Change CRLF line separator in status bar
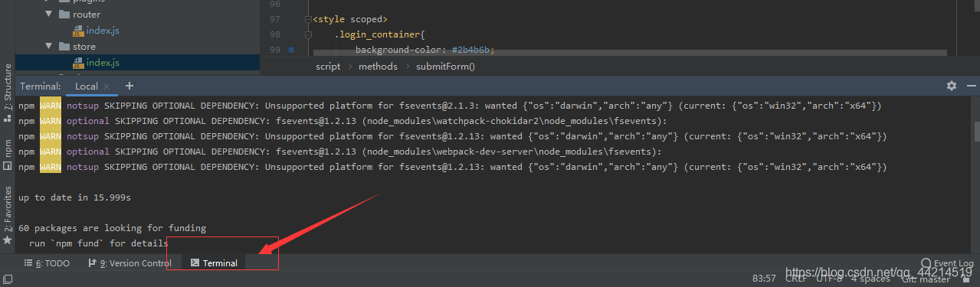The height and width of the screenshot is (287, 980). tap(796, 279)
